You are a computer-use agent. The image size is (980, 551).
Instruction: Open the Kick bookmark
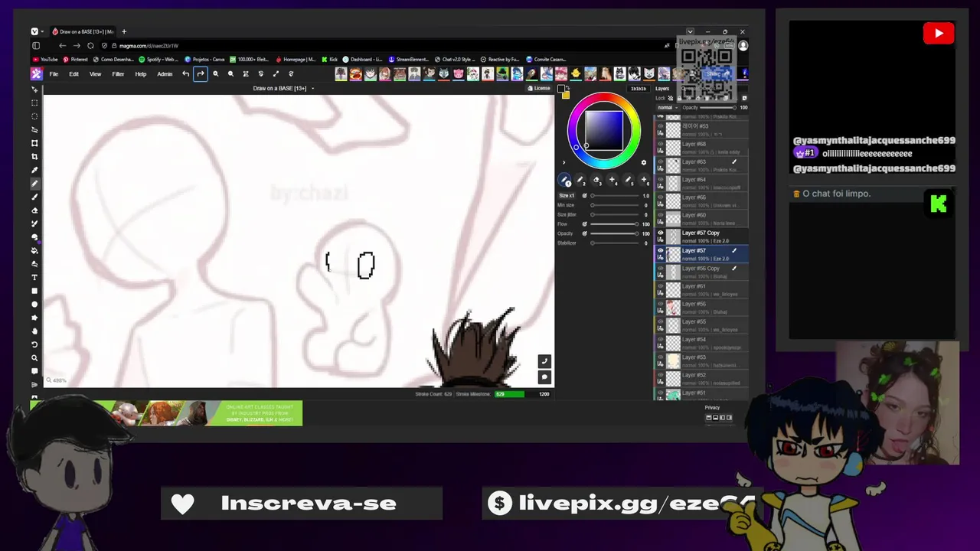coord(330,59)
